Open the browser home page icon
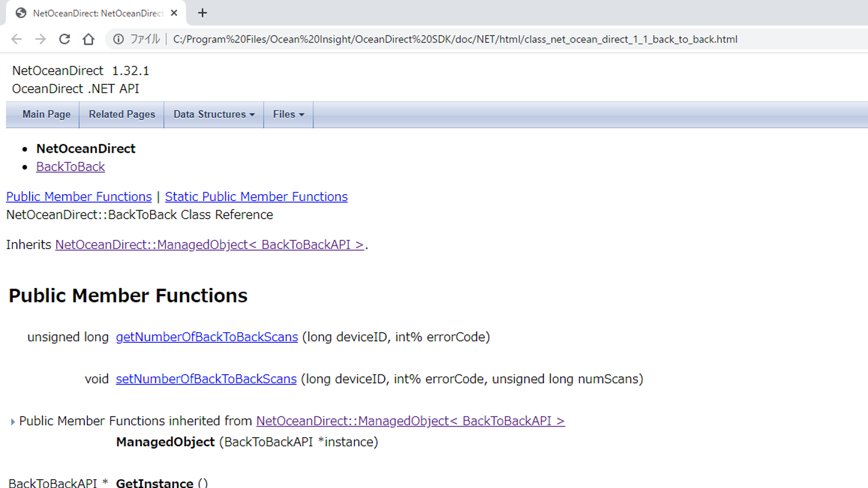Image resolution: width=868 pixels, height=488 pixels. (89, 39)
